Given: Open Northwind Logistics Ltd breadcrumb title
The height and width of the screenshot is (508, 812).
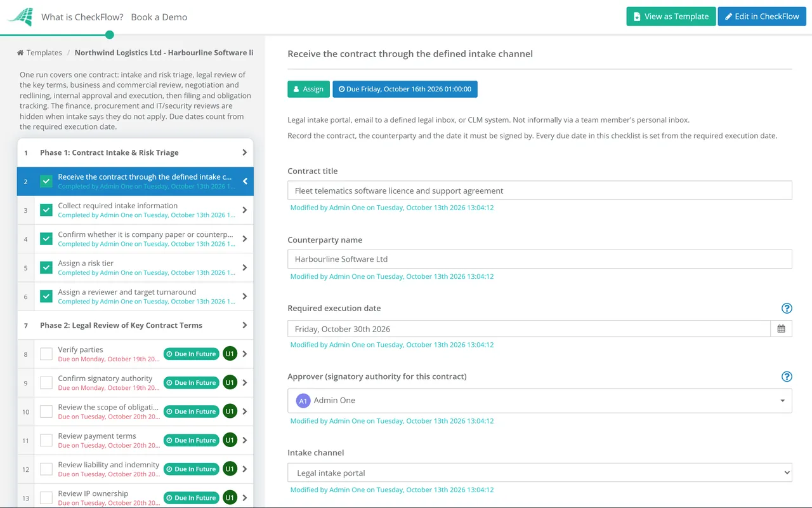Looking at the screenshot, I should (x=164, y=53).
